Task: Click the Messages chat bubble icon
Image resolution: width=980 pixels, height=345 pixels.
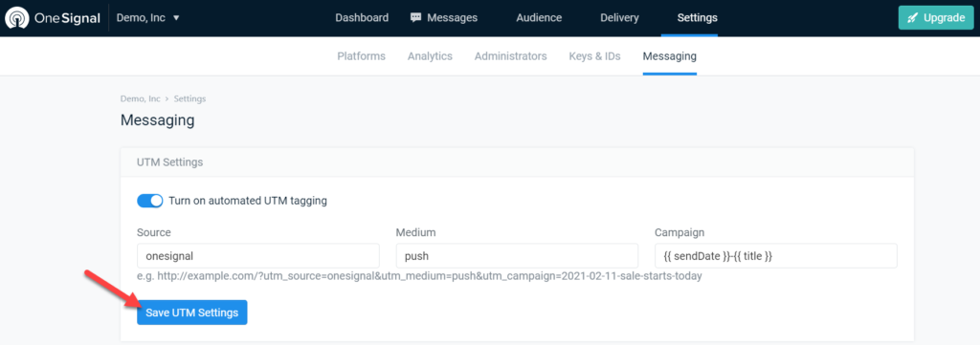Action: [415, 17]
